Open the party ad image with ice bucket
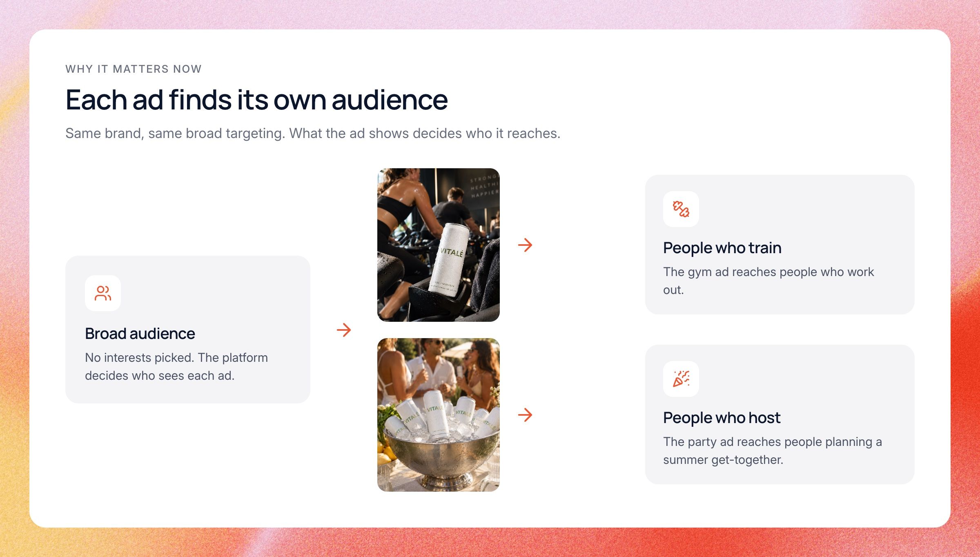This screenshot has height=557, width=980. [x=439, y=415]
